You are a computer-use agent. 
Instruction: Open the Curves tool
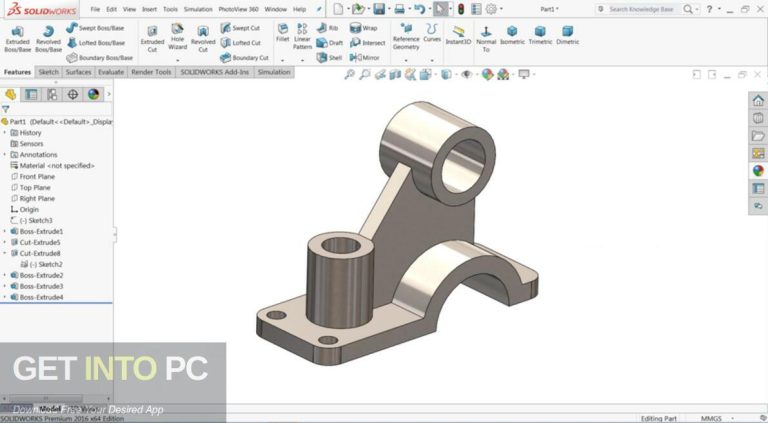432,33
